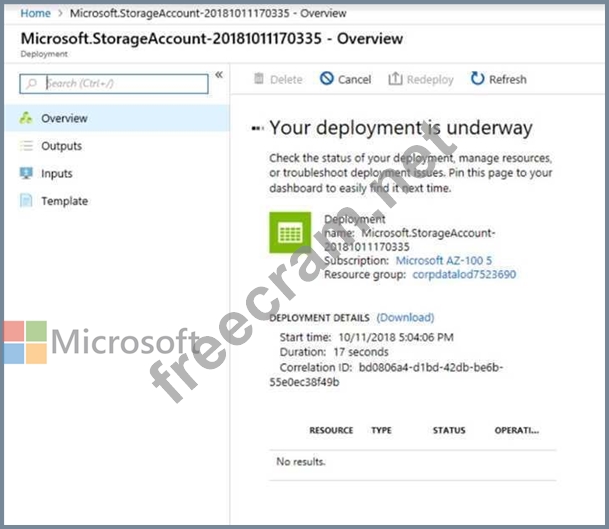
Task: Click the Redeploy upload icon
Action: (395, 78)
